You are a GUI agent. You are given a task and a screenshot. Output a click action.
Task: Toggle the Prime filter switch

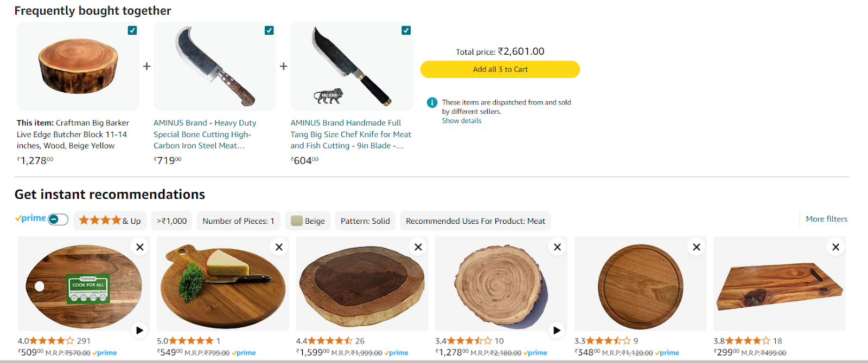58,219
